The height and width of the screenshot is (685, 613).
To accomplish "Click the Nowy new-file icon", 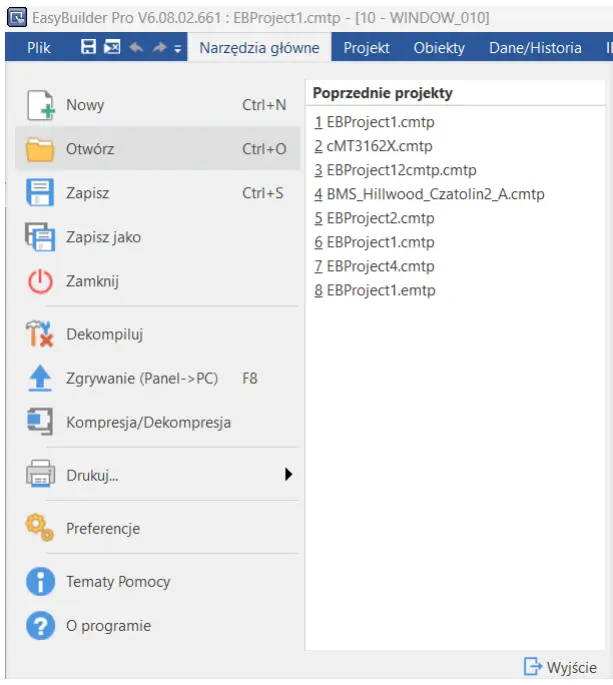I will (x=41, y=105).
